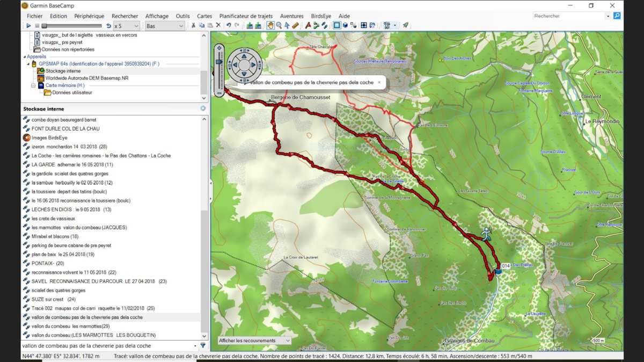Select track FONT DURLE COL DE LA CHAU

65,129
